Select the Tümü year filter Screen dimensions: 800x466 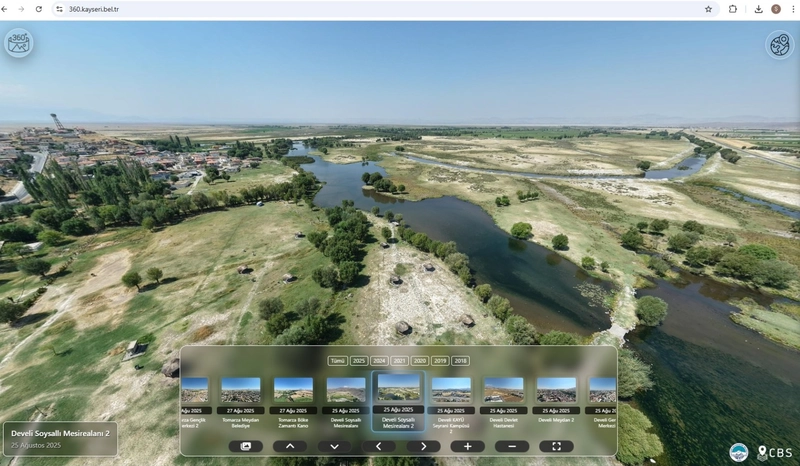[338, 361]
